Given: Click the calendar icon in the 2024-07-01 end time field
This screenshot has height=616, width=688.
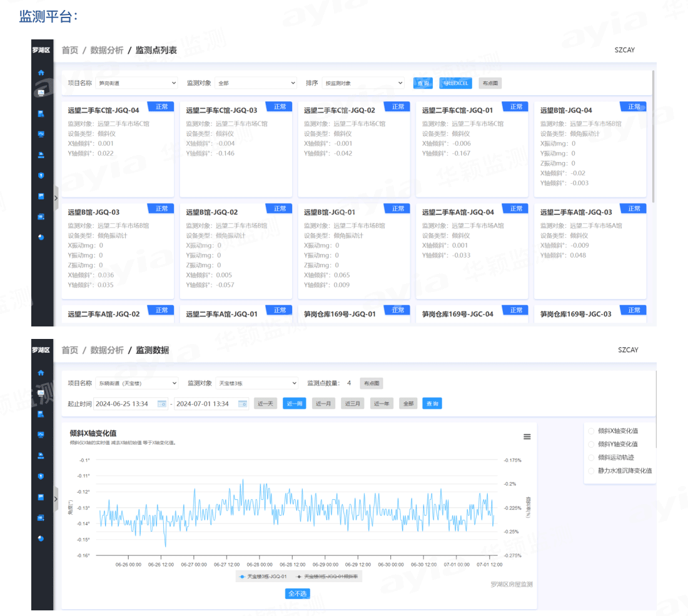Looking at the screenshot, I should 242,404.
